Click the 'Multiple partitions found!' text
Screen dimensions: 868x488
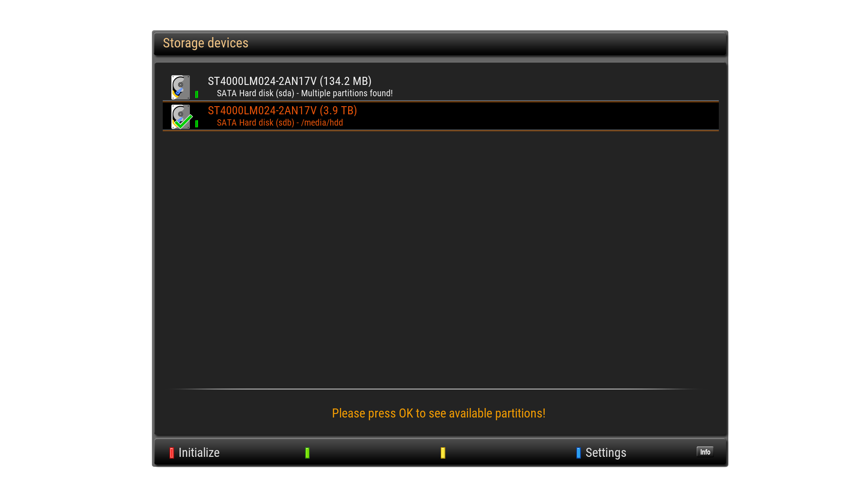[347, 93]
